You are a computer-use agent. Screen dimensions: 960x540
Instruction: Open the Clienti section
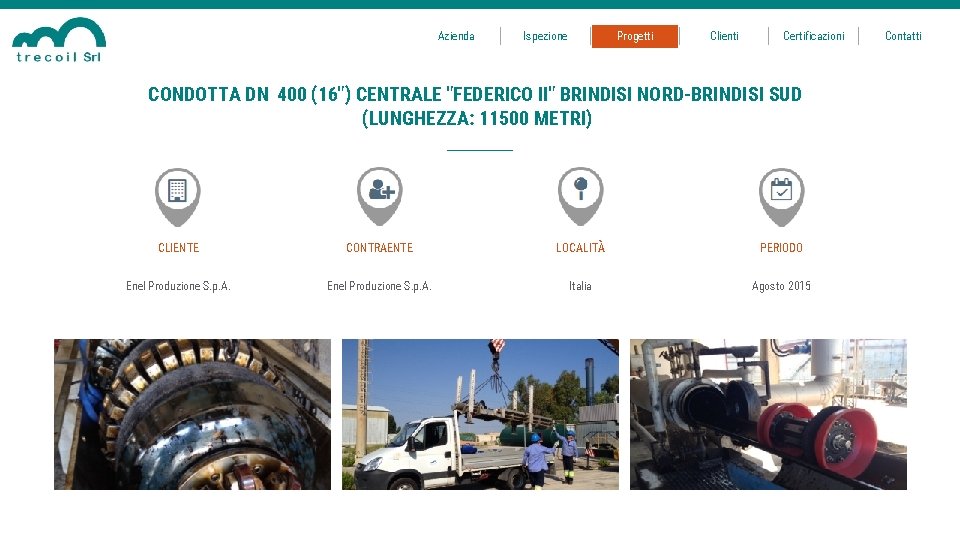point(724,36)
